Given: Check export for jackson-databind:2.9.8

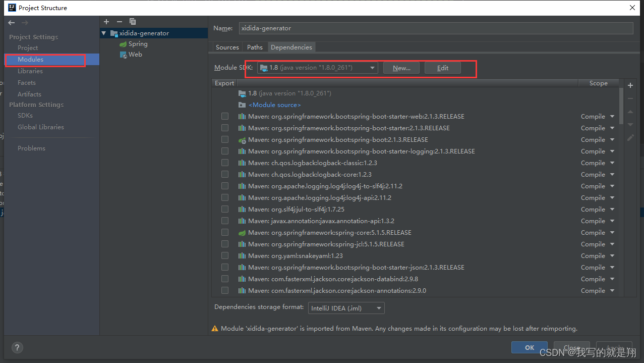Looking at the screenshot, I should [225, 279].
